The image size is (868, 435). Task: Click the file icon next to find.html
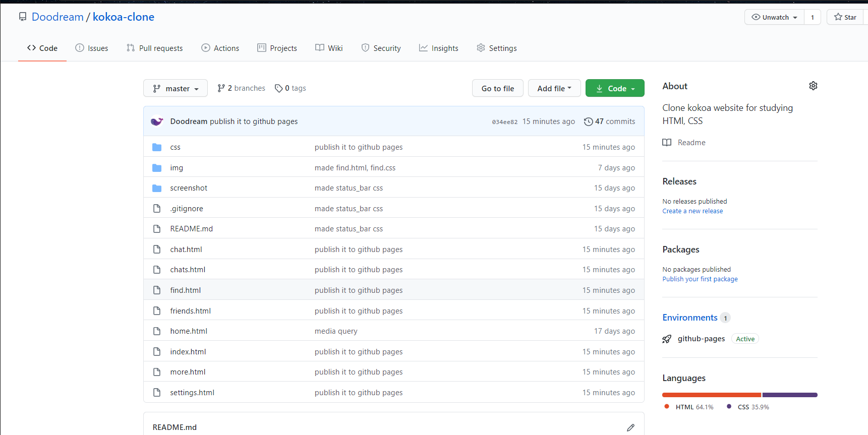157,290
